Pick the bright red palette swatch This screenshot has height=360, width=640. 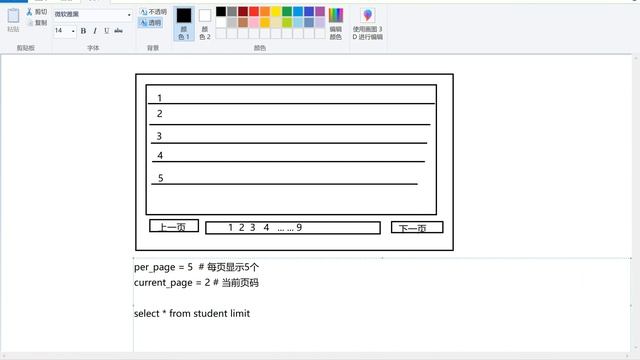pyautogui.click(x=254, y=11)
